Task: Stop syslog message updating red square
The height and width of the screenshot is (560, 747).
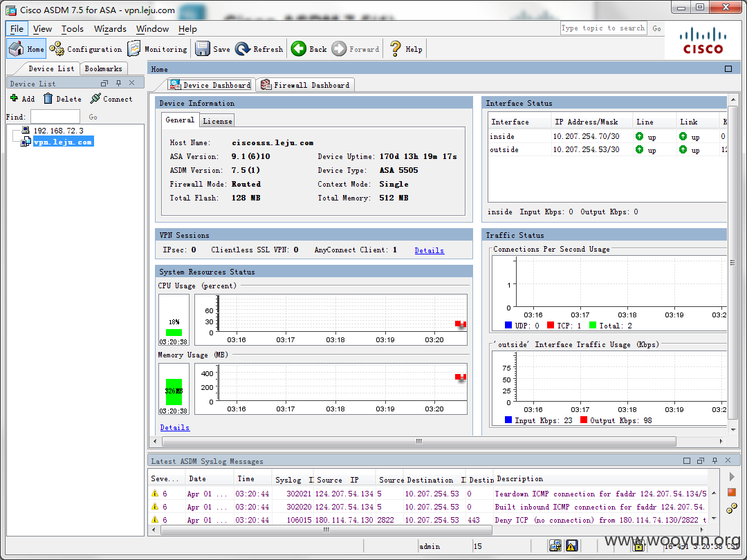Action: [x=732, y=492]
